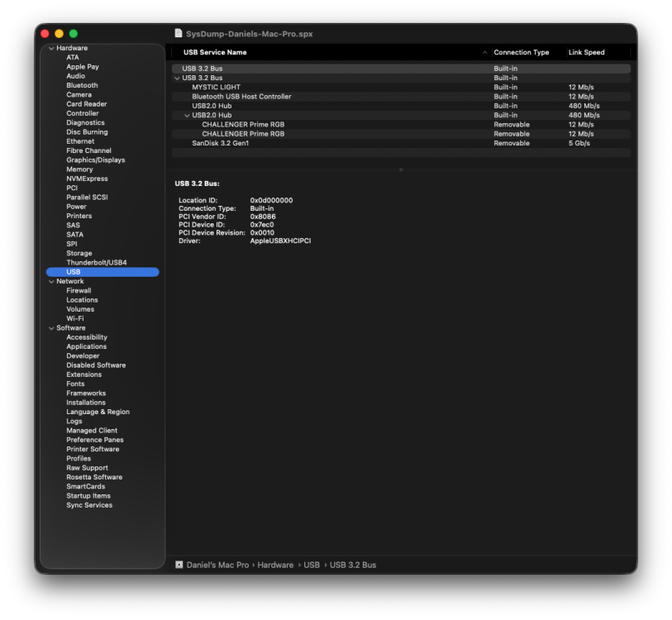Click Daniel's Mac Pro in path bar
Viewport: 672px width, 620px height.
[217, 565]
